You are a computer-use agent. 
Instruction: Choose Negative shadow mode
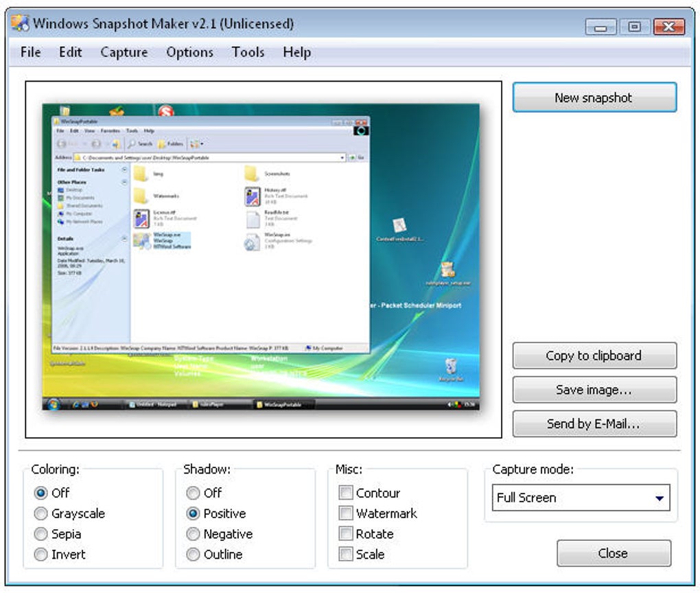193,534
